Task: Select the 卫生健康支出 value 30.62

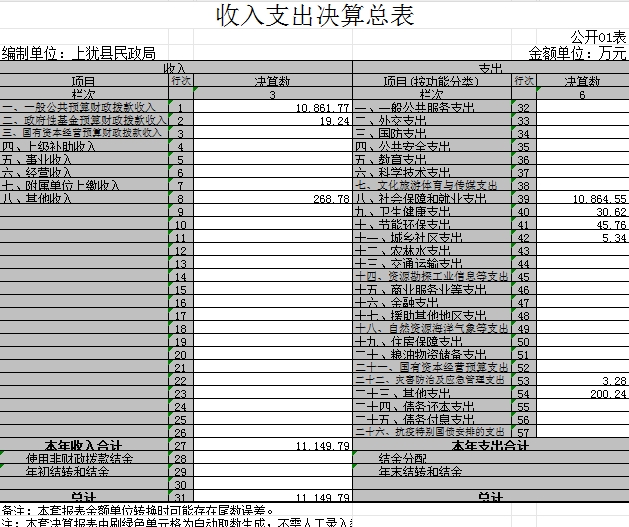Action: (582, 212)
